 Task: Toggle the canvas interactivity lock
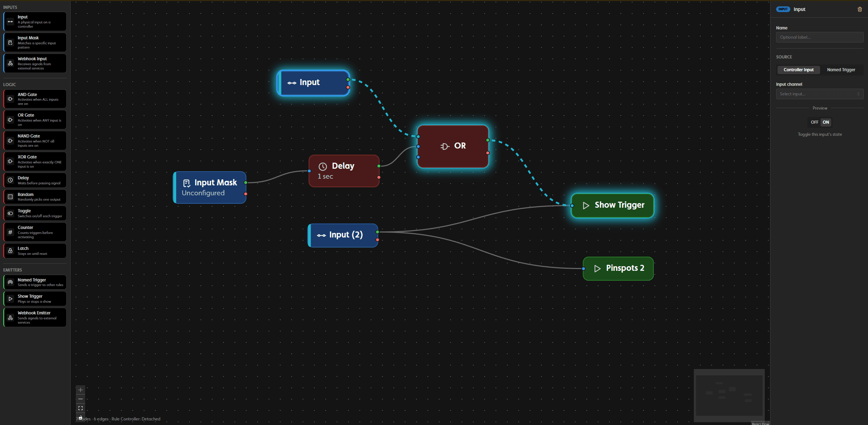click(81, 417)
